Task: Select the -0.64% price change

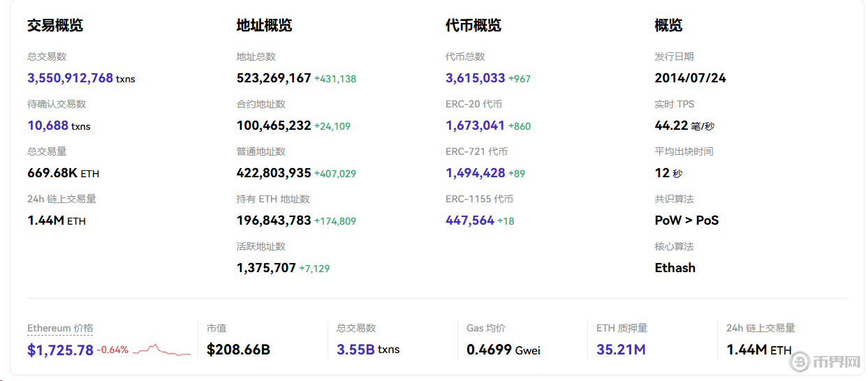Action: [x=112, y=350]
